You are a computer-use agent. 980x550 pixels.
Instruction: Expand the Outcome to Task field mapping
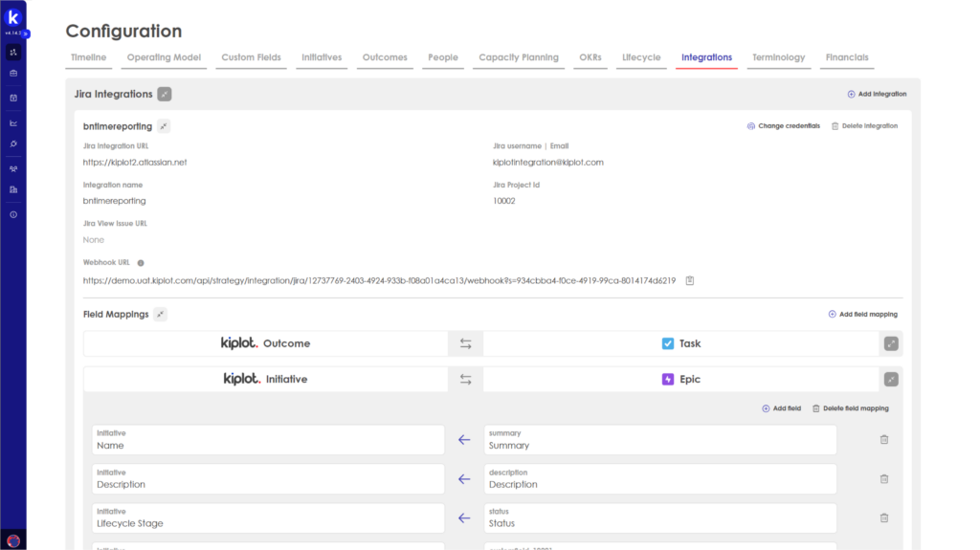click(891, 343)
